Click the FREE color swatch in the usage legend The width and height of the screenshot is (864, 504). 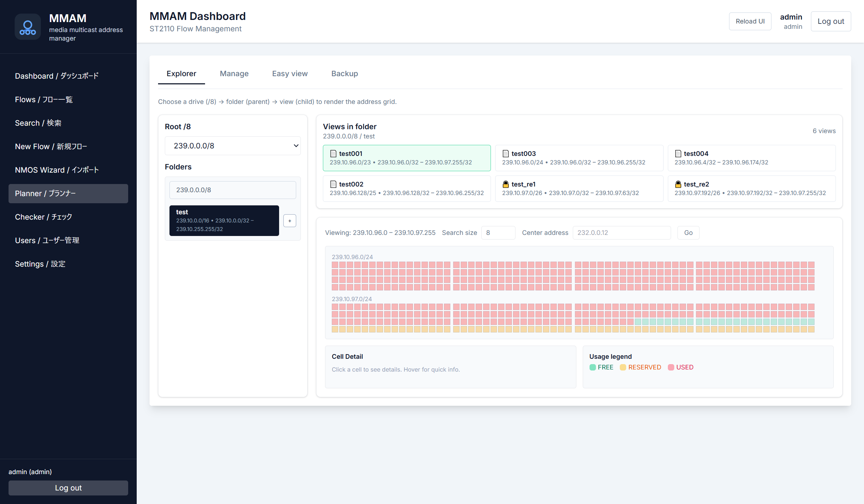point(593,367)
